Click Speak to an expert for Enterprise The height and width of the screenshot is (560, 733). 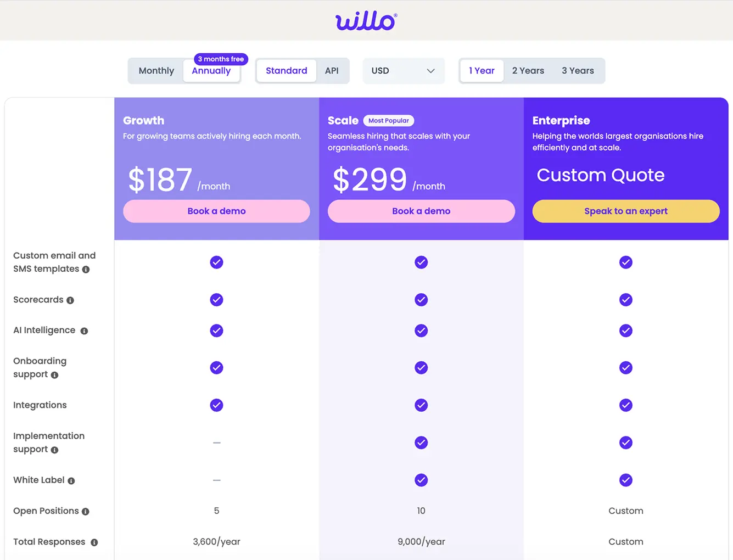625,211
